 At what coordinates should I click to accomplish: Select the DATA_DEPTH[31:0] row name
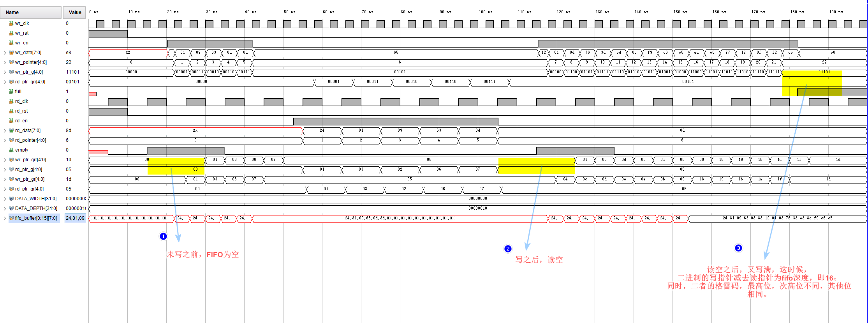(36, 208)
